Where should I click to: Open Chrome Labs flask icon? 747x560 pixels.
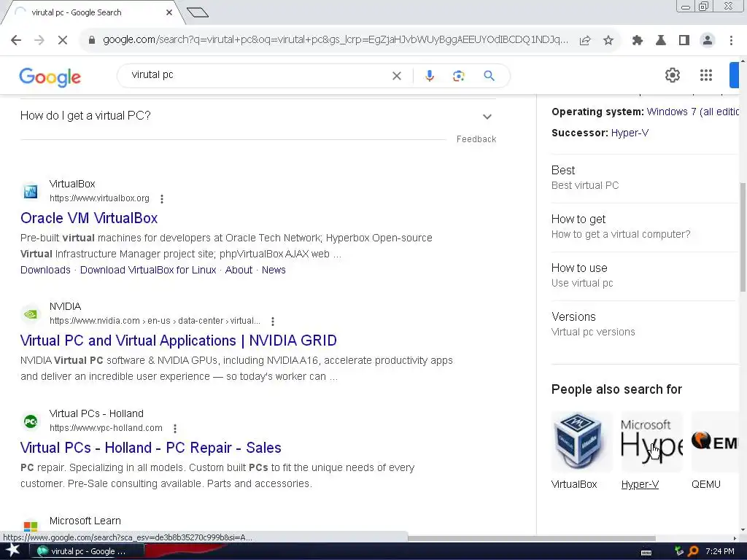tap(660, 41)
